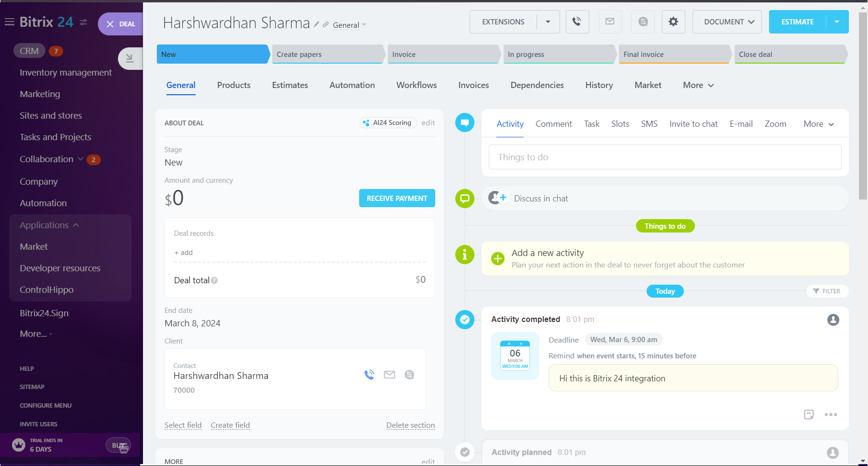
Task: Select the Final invoice stage bar
Action: (673, 54)
